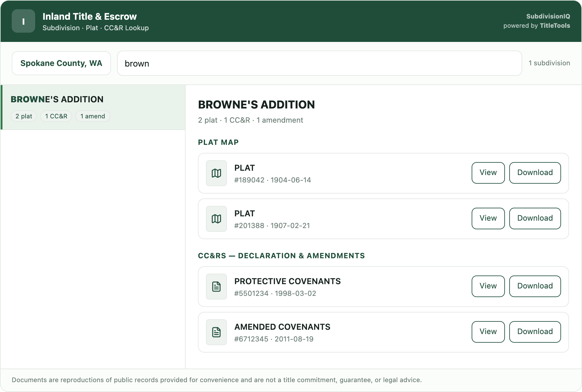Click document icon for Protective Covenants
582x392 pixels.
tap(216, 287)
